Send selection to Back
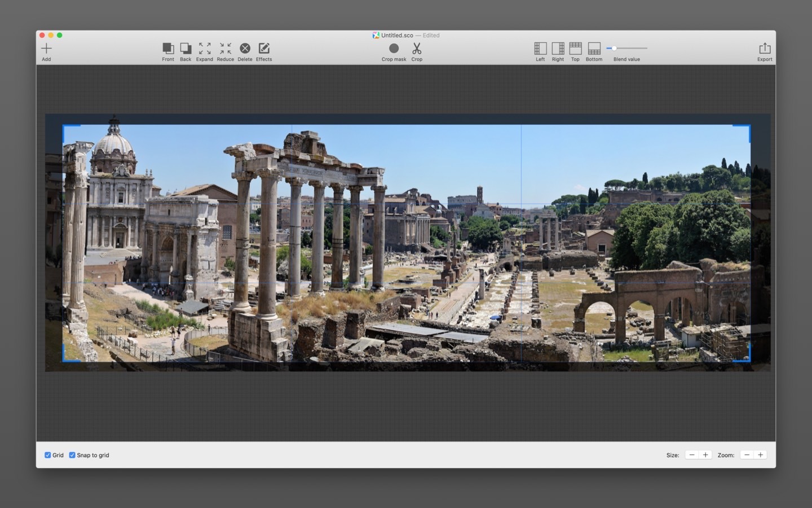 tap(186, 49)
